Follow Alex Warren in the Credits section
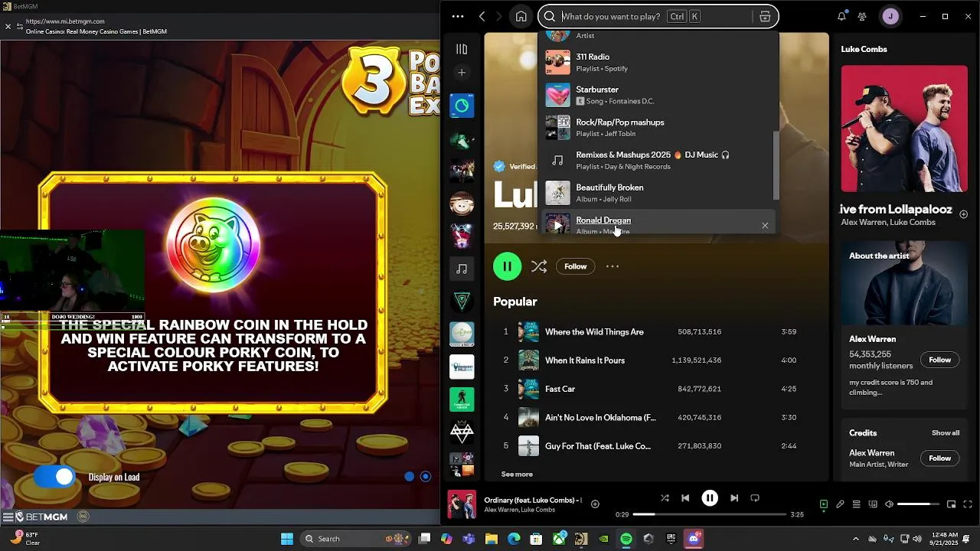The width and height of the screenshot is (980, 551). (940, 458)
